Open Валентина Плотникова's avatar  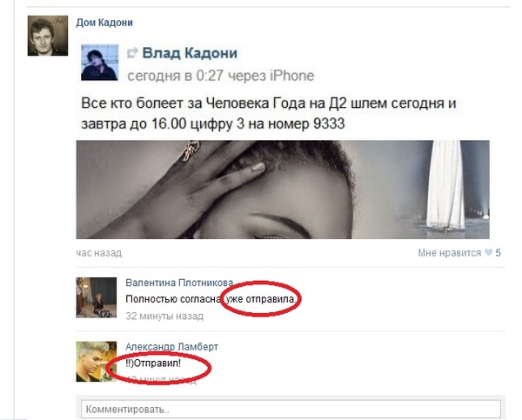[97, 297]
